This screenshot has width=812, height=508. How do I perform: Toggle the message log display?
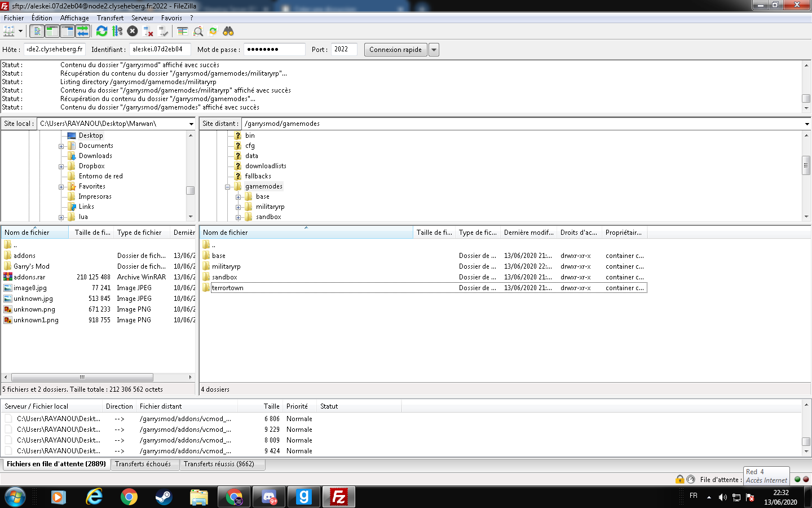point(37,31)
